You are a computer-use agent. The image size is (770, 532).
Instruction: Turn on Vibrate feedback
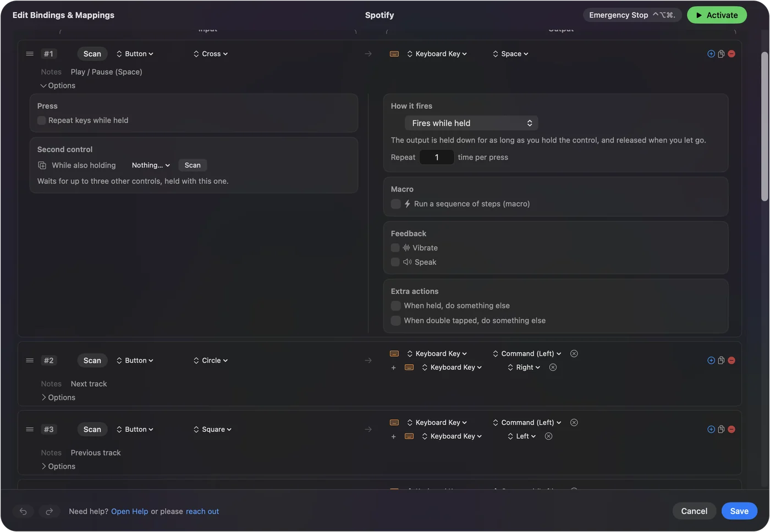click(x=395, y=248)
